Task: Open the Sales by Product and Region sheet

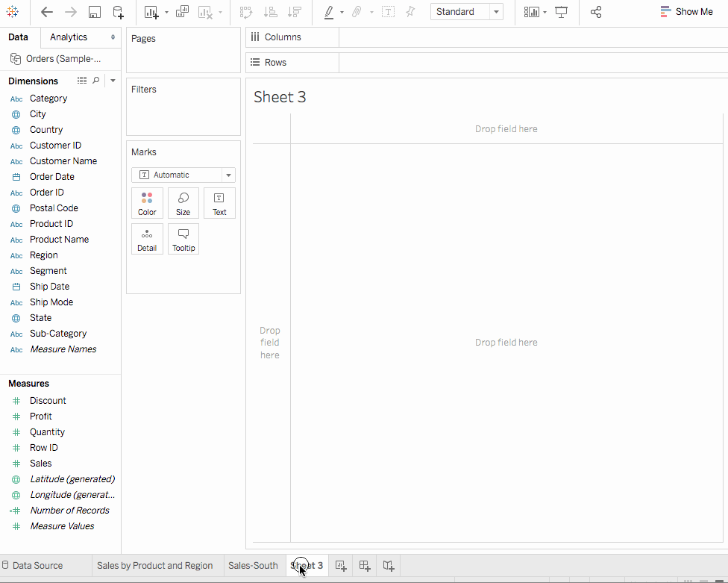Action: point(154,565)
